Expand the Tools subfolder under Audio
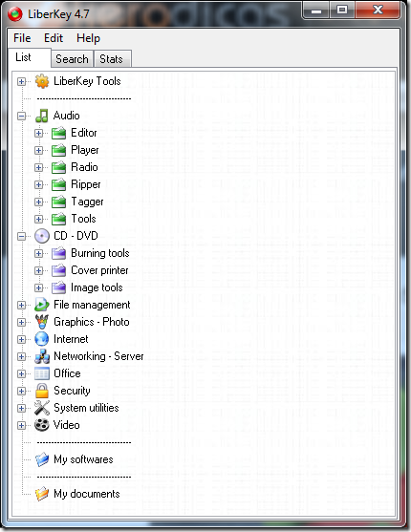This screenshot has width=411, height=532. click(x=39, y=219)
